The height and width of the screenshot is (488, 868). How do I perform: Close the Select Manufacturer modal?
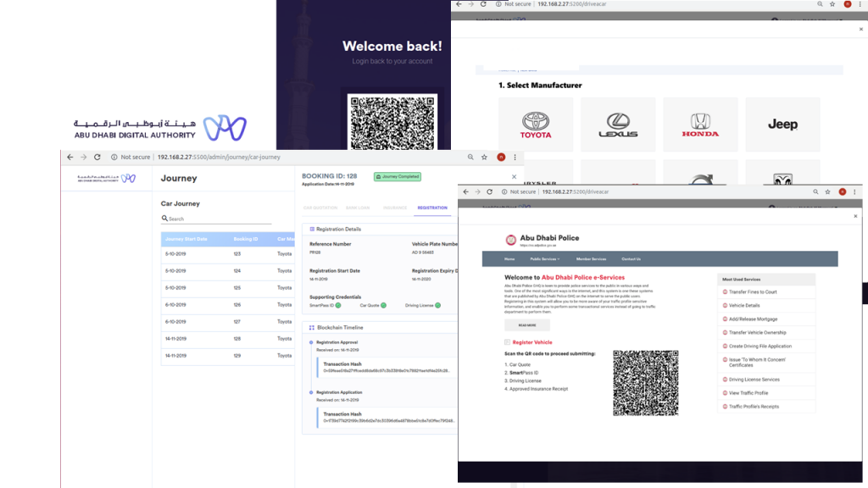click(861, 29)
